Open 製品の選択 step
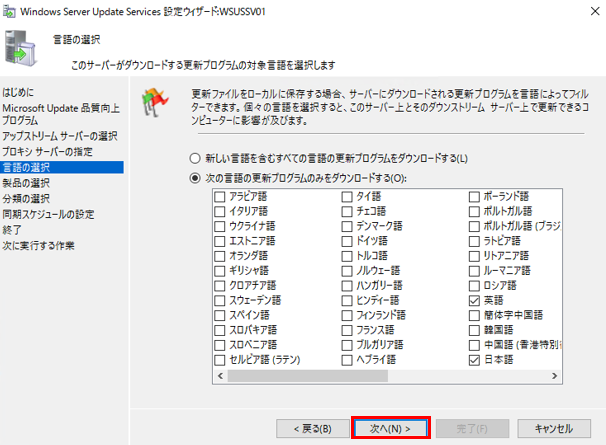This screenshot has height=445, width=606. [26, 183]
